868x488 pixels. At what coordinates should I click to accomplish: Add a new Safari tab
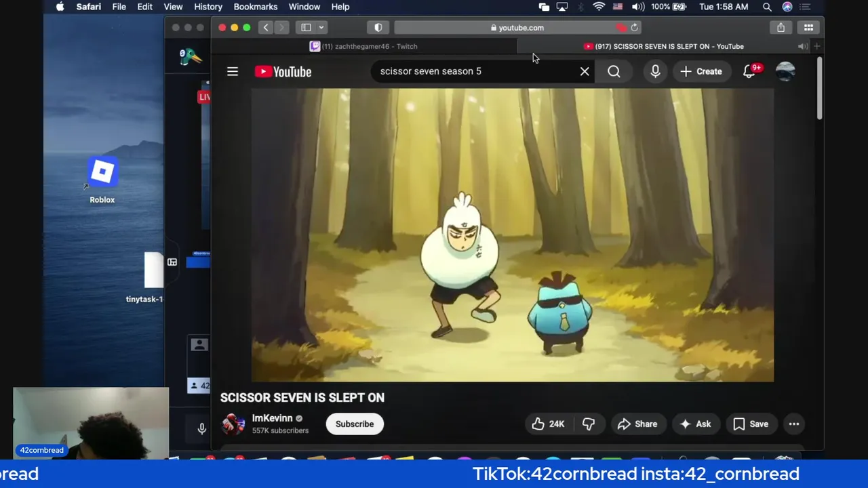point(817,46)
